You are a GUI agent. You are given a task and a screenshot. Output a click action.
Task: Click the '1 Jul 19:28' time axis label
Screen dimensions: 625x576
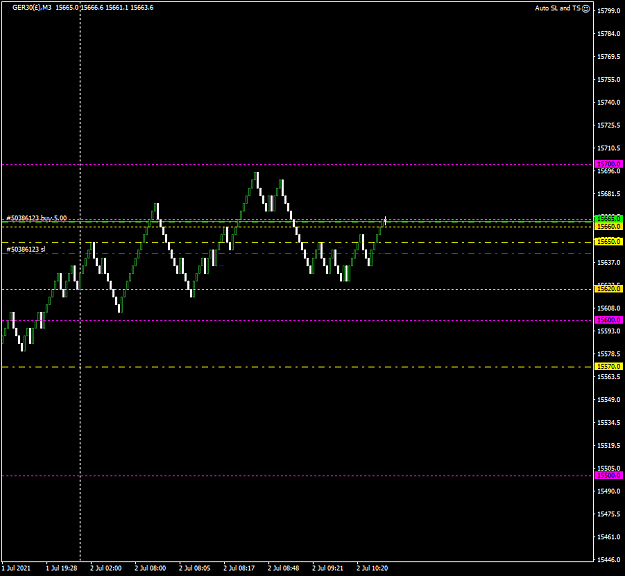[61, 568]
